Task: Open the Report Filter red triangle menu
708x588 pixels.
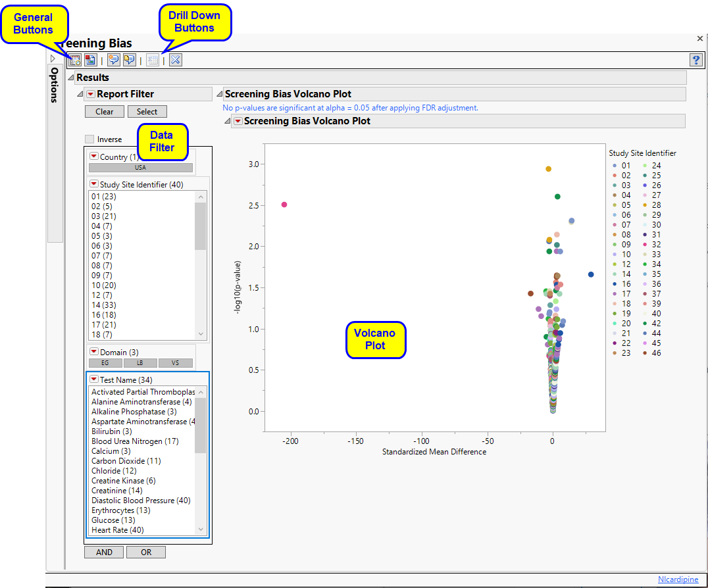Action: click(91, 94)
